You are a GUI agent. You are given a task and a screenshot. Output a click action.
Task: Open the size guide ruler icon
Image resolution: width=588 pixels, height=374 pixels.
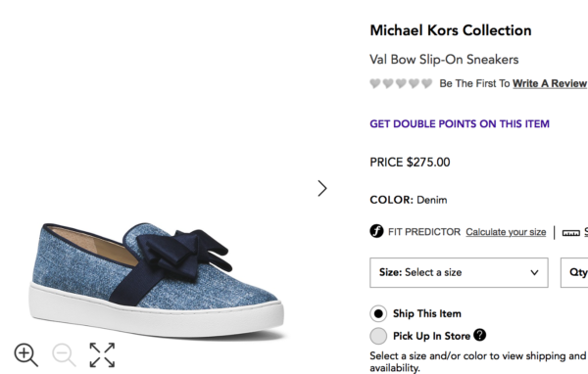[x=570, y=233]
